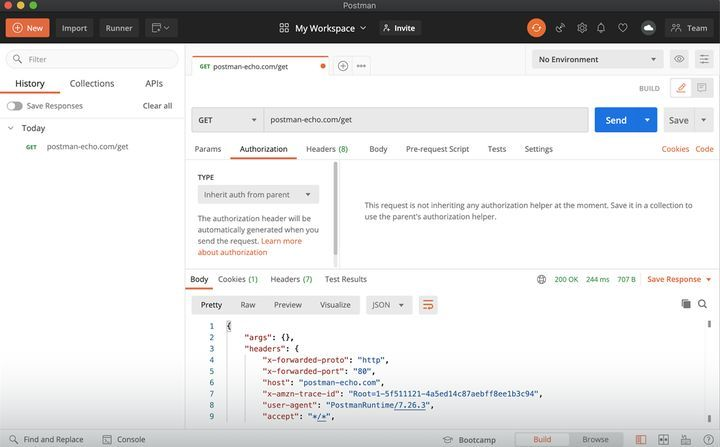Screen dimensions: 720x447
Task: Open Save button dropdown arrow
Action: point(703,120)
